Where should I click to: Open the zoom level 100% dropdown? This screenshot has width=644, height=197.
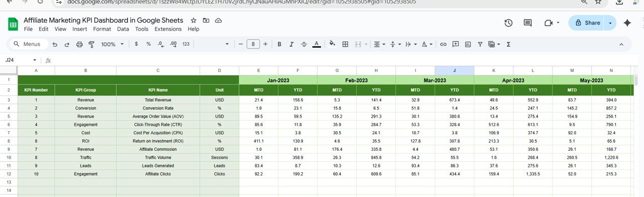coord(113,44)
